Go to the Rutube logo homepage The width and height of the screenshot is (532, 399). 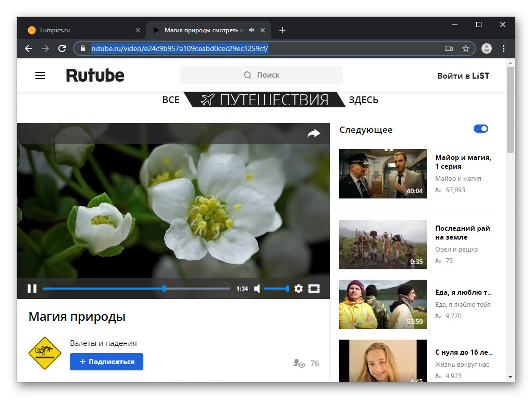(95, 75)
